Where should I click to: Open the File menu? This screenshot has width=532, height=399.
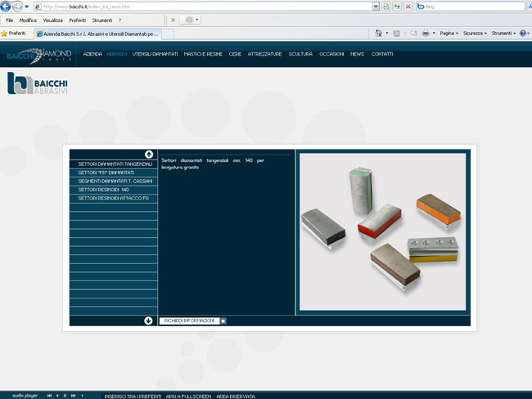pyautogui.click(x=10, y=20)
